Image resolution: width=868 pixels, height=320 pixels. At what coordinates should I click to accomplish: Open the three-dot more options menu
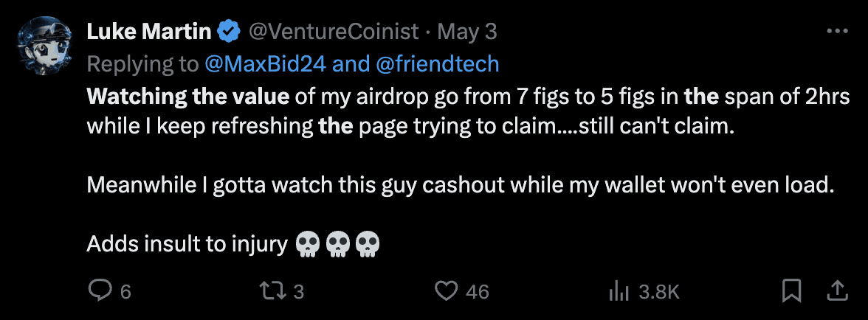[837, 32]
